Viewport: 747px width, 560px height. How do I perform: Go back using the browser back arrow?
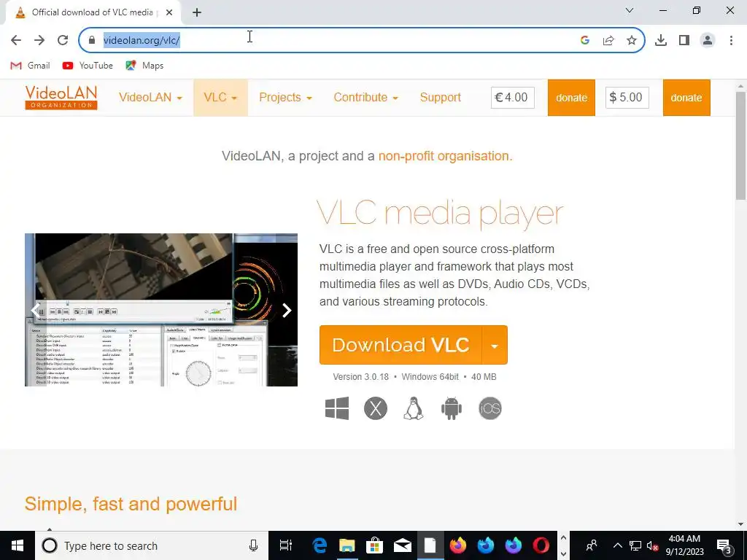[16, 40]
